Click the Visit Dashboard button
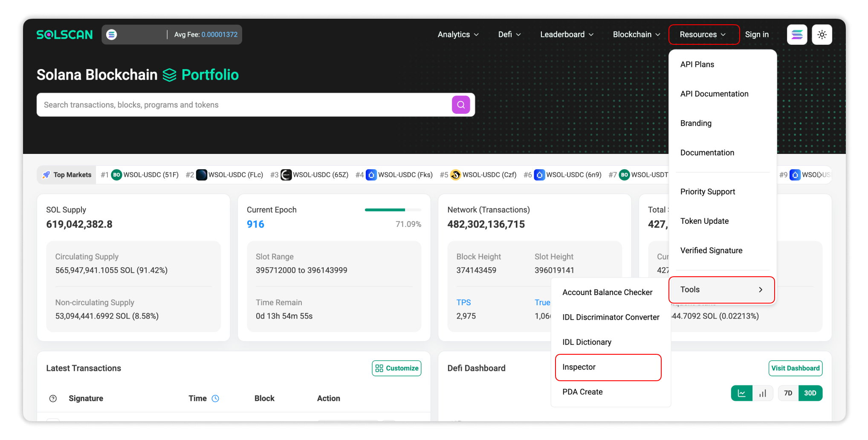868x440 pixels. click(x=795, y=368)
